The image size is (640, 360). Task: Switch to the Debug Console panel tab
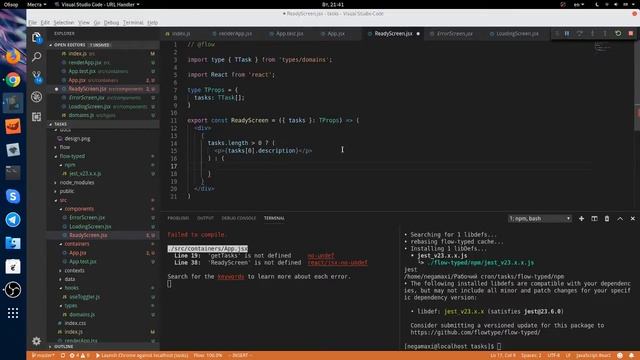click(x=239, y=218)
